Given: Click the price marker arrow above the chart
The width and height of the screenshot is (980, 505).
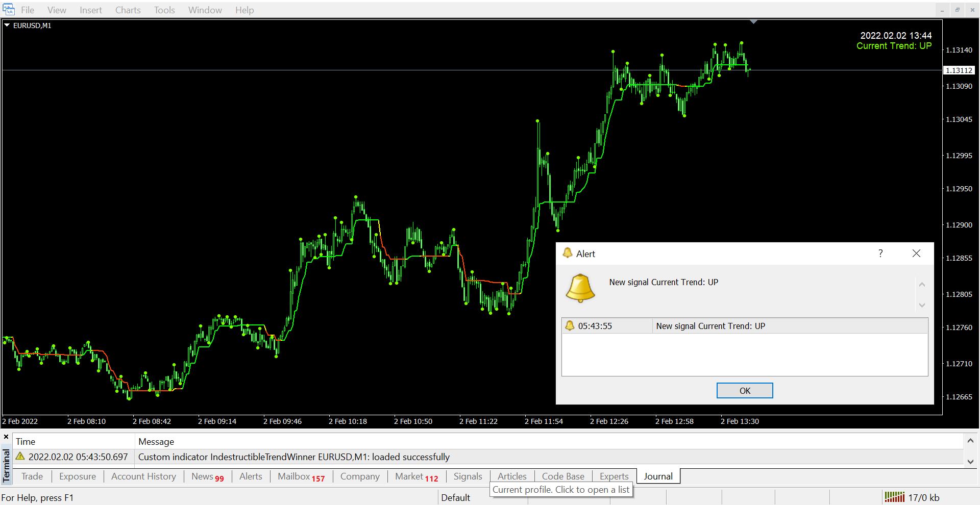Looking at the screenshot, I should pos(754,21).
